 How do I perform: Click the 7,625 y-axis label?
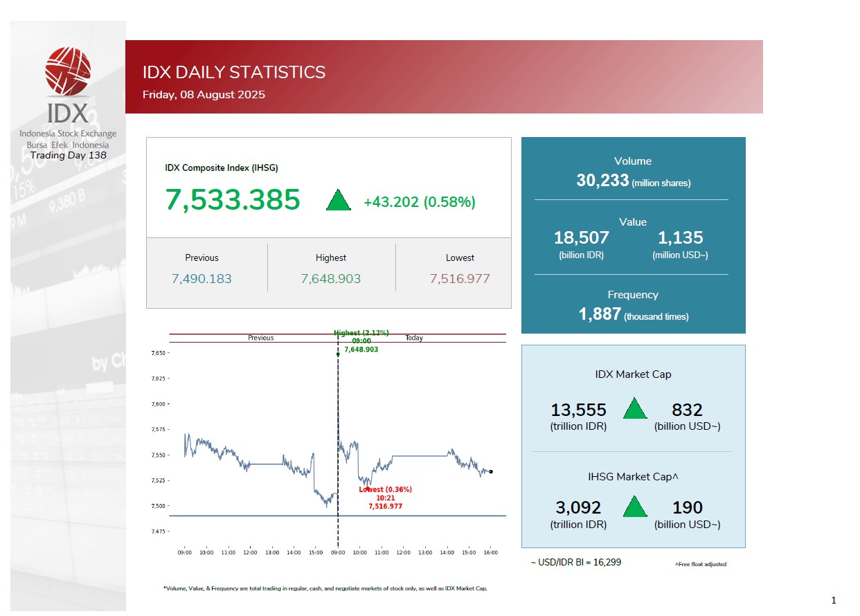(x=159, y=379)
